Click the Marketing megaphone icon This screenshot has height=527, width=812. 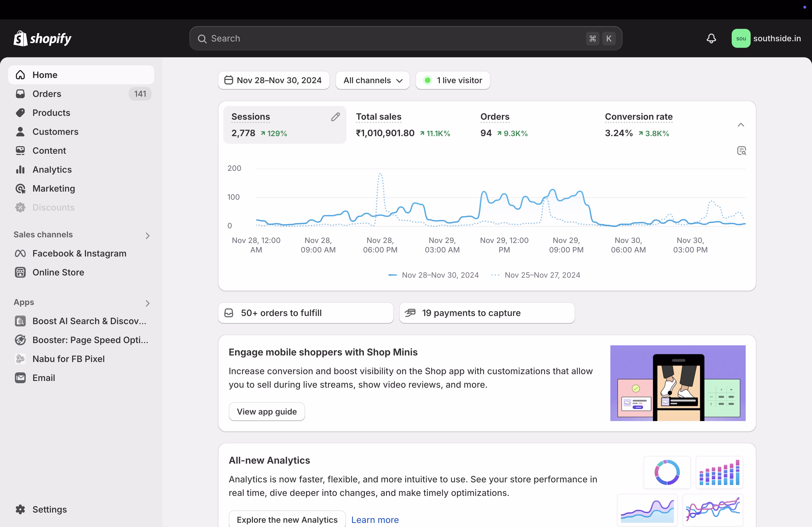(x=20, y=188)
